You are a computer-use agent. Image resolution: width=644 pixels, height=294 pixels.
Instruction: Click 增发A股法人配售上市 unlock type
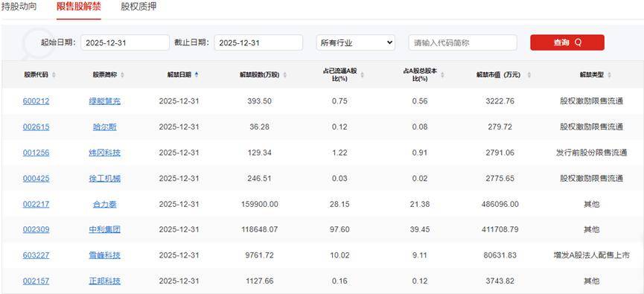[x=591, y=255]
